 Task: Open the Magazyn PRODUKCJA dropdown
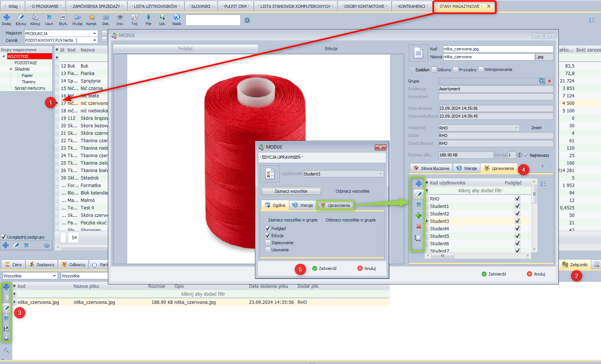94,34
